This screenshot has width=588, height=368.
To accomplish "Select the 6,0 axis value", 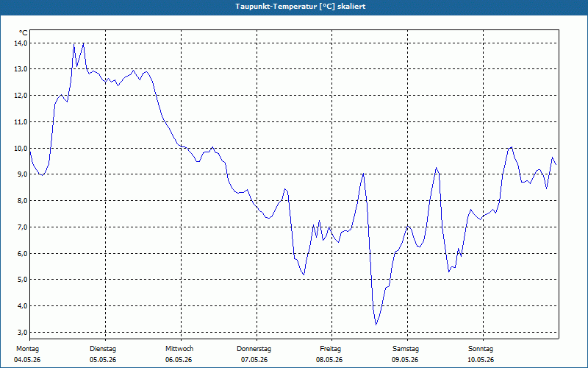I will (22, 253).
